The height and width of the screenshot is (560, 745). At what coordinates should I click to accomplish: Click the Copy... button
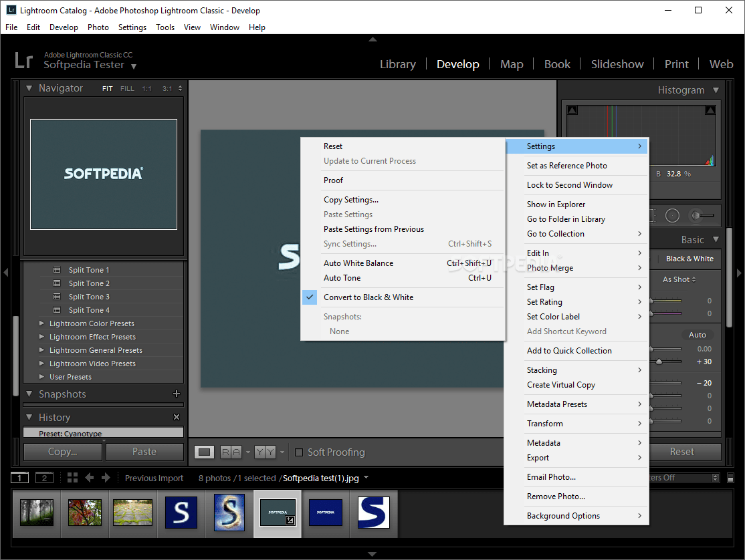coord(63,452)
